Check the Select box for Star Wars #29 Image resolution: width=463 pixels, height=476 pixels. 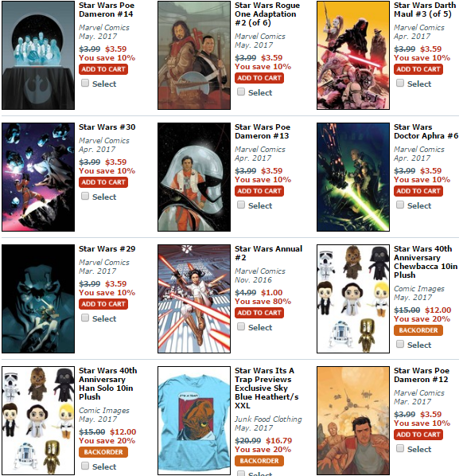point(85,318)
